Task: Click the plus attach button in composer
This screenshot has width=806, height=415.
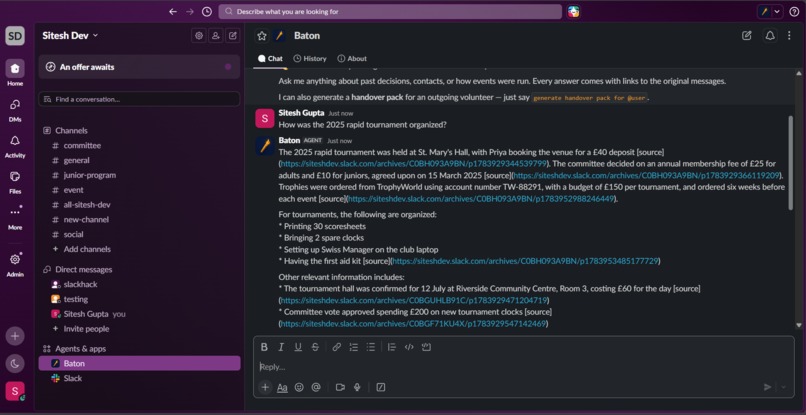Action: click(265, 387)
